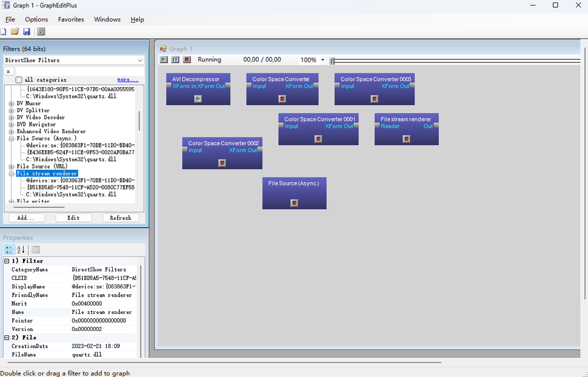Expand the DV Muxer tree node

click(12, 104)
